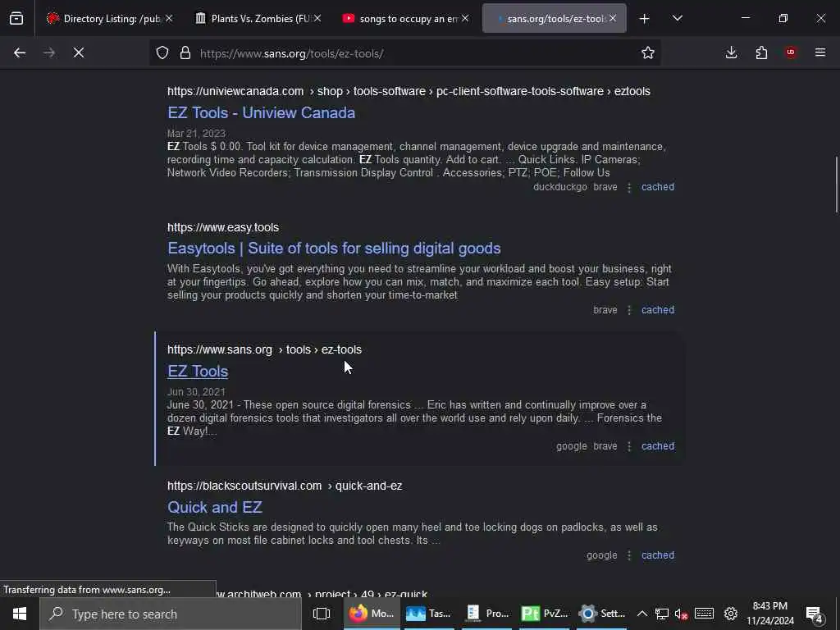Open tracking protection shield icon
The image size is (840, 630).
162,52
